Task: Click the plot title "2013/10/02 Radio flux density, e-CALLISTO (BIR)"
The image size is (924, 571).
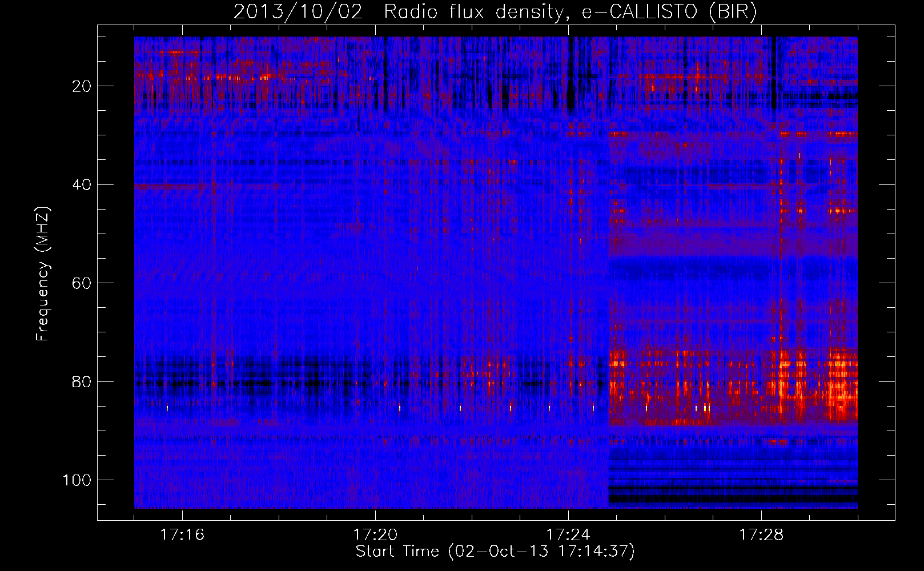Action: [x=495, y=12]
